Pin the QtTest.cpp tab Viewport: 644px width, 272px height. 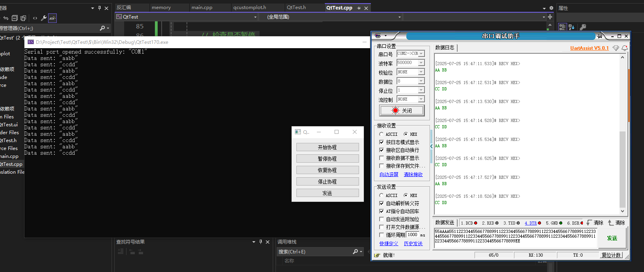click(359, 8)
